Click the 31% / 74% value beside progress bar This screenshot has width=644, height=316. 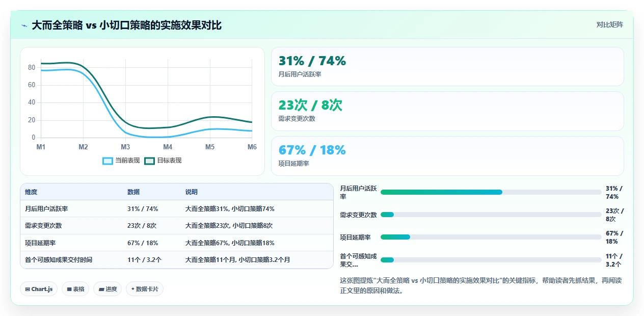(x=614, y=192)
